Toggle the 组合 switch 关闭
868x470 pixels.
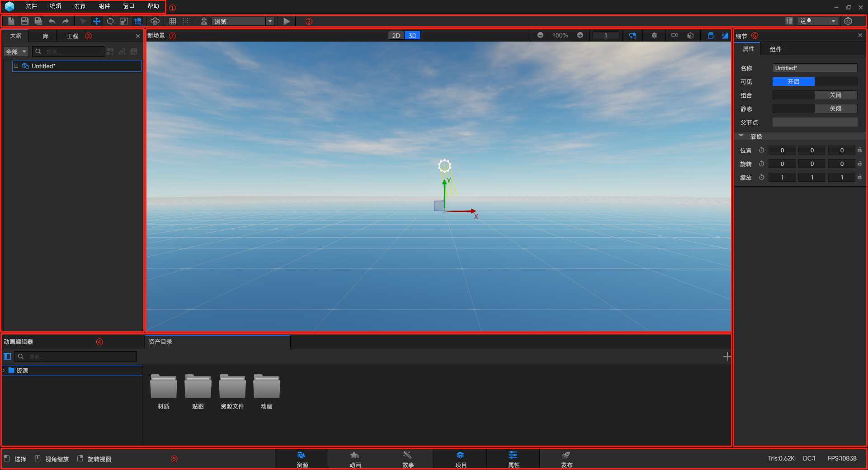tap(815, 95)
